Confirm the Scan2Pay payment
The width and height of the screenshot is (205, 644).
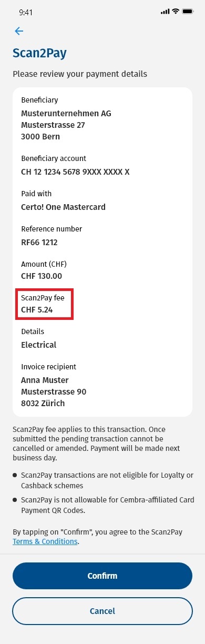coord(102,576)
